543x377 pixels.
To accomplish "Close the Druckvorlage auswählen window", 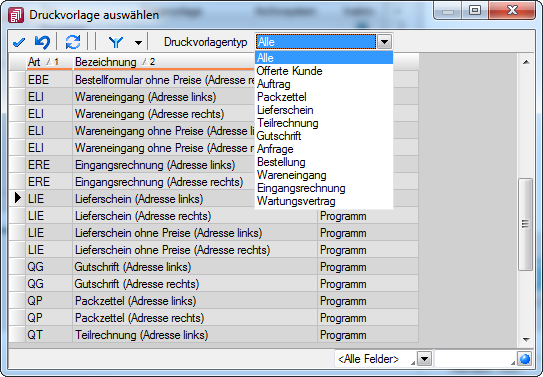I will 512,10.
